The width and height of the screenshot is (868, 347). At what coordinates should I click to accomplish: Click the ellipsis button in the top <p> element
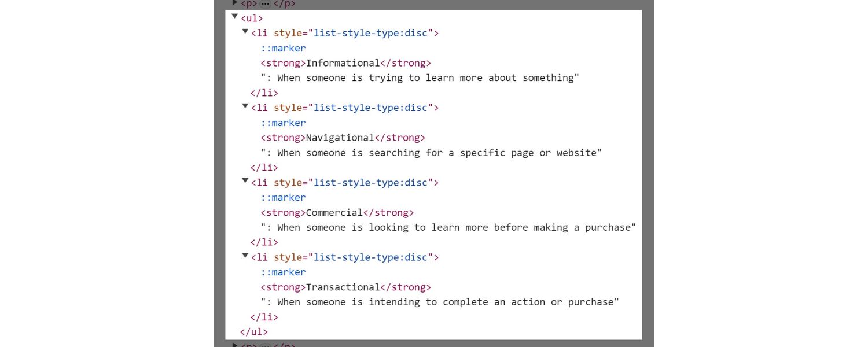266,4
